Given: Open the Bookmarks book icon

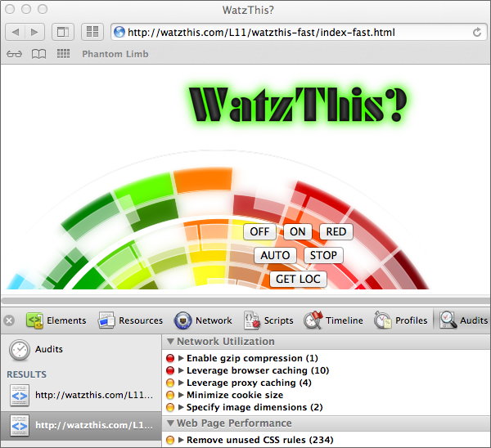Looking at the screenshot, I should (38, 54).
